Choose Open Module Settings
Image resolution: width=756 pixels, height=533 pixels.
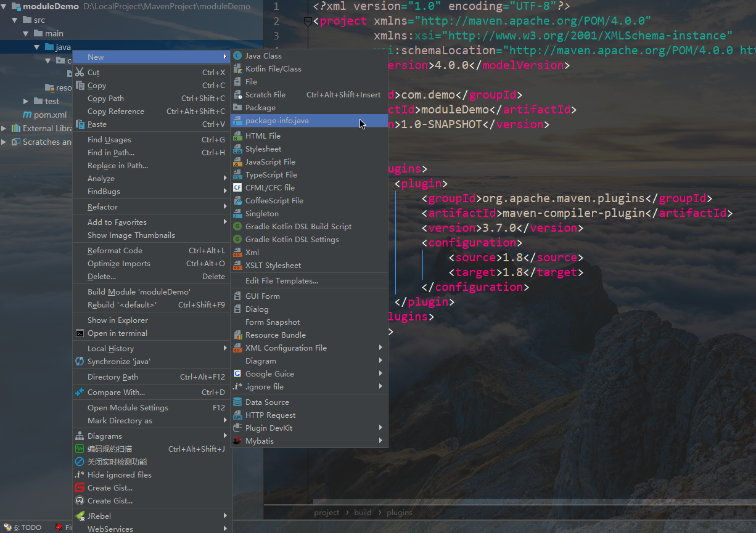pyautogui.click(x=152, y=407)
